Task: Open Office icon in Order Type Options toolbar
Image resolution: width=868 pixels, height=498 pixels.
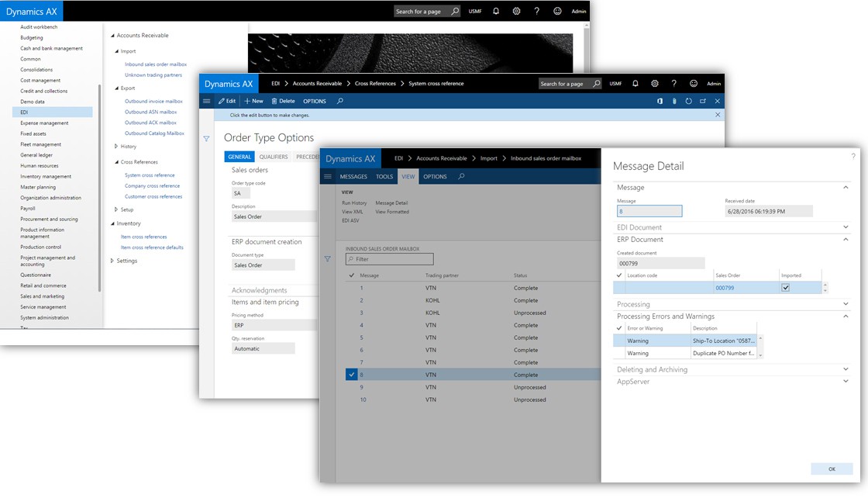Action: point(660,101)
